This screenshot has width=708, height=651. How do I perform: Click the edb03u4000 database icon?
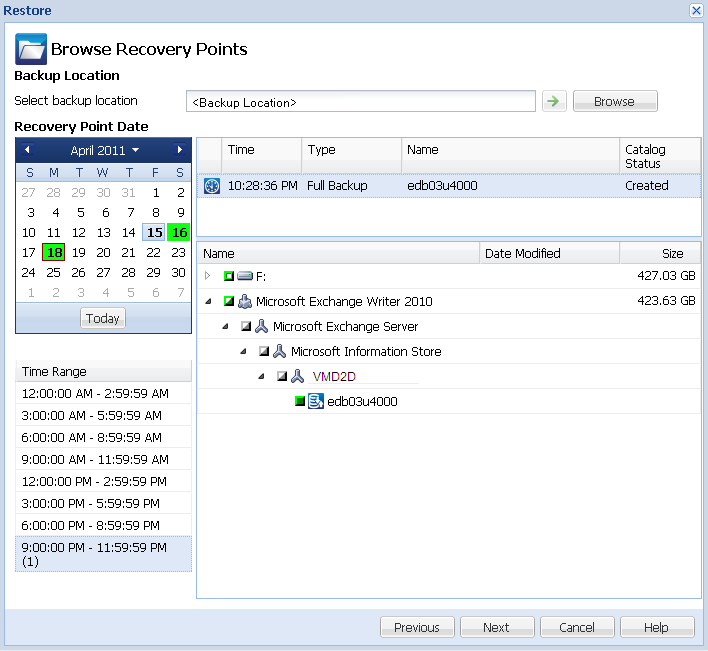tap(316, 401)
